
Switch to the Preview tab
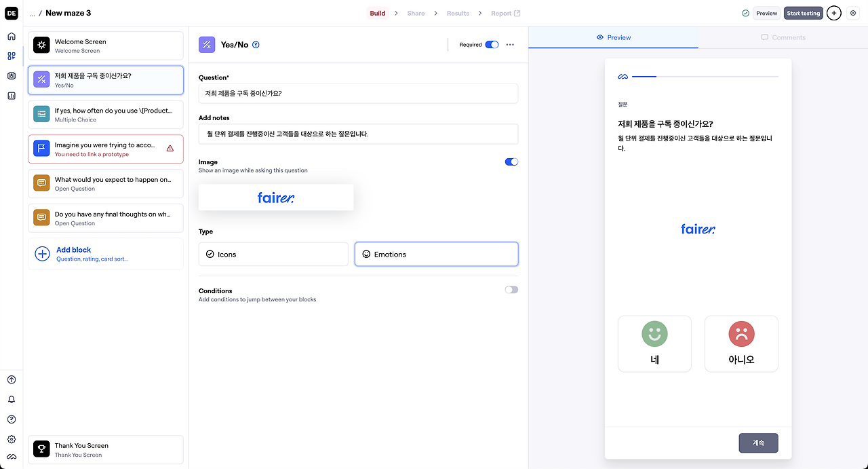click(x=613, y=37)
